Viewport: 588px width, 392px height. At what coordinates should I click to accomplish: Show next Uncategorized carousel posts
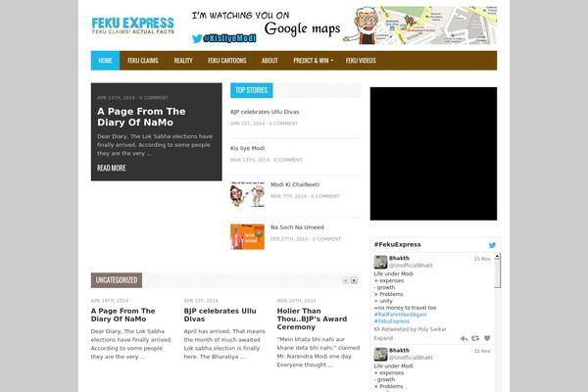pos(354,280)
